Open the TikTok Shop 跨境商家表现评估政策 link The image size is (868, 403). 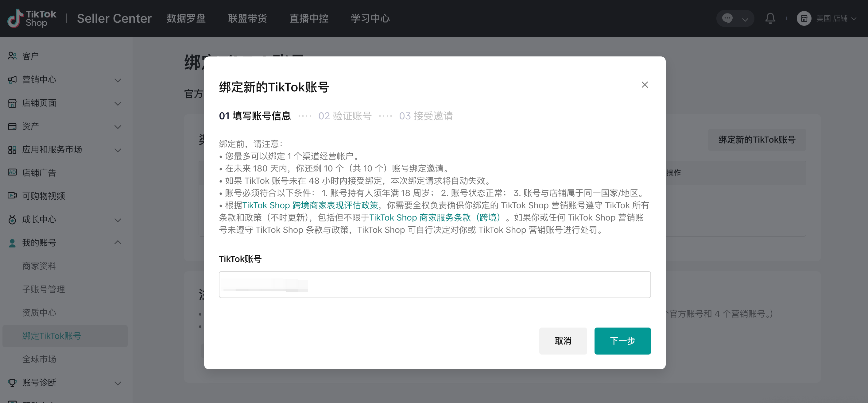pos(310,205)
